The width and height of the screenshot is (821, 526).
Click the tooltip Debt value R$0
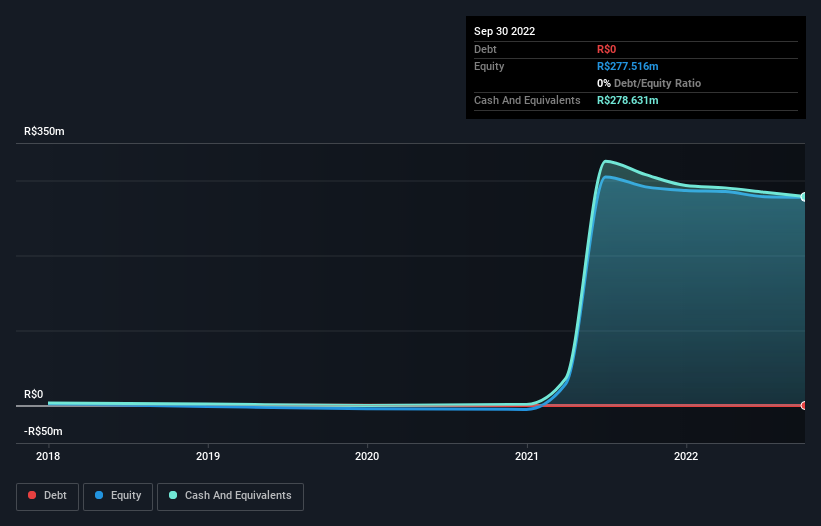[606, 49]
